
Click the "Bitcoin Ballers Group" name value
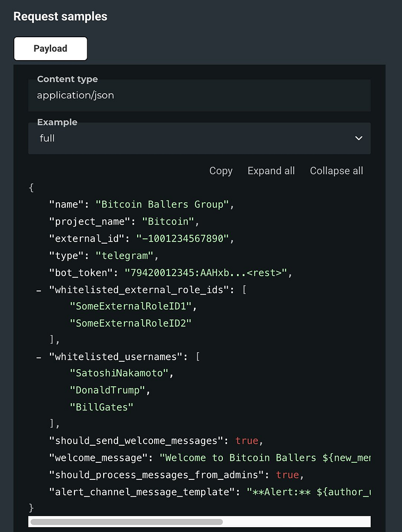162,204
